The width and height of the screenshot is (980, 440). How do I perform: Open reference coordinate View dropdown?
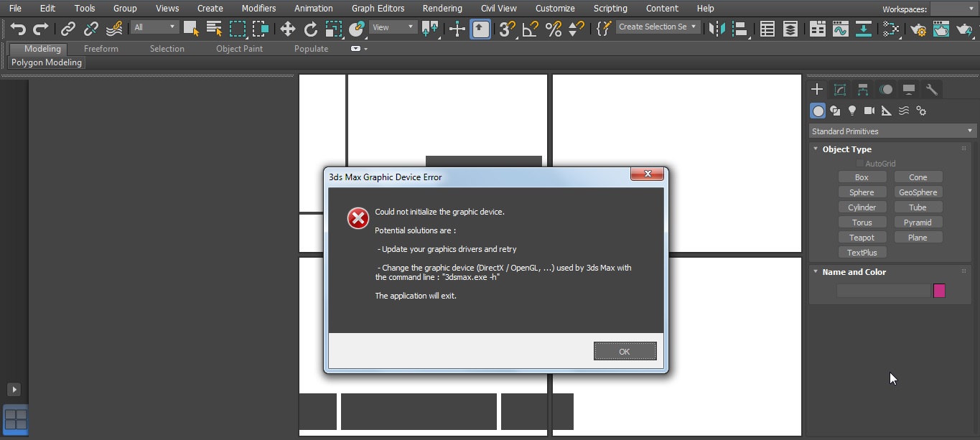[393, 27]
